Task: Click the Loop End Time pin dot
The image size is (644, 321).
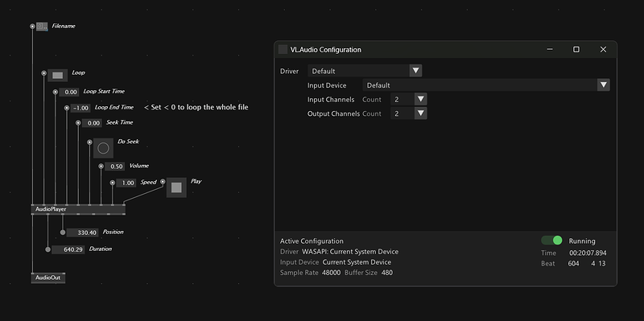Action: coord(67,108)
